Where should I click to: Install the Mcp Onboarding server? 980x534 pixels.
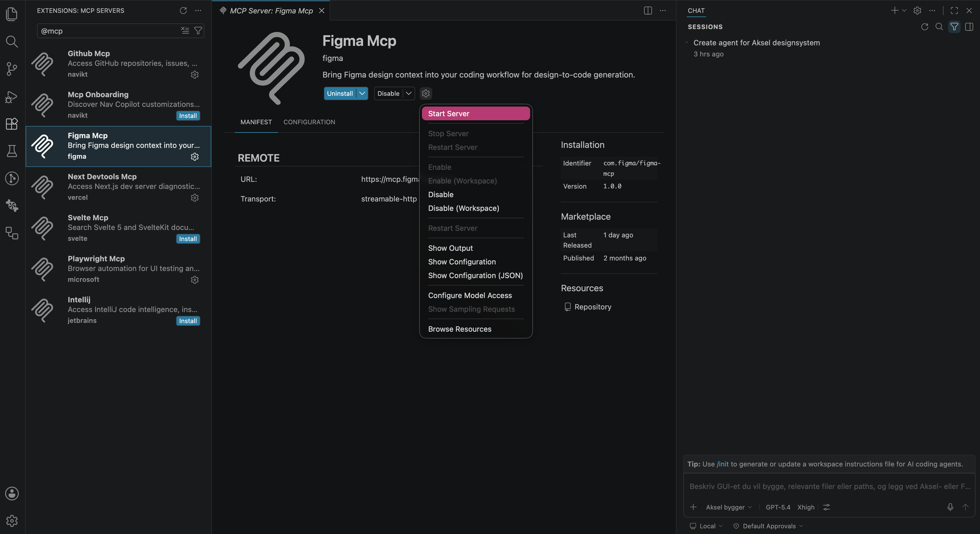pos(188,116)
